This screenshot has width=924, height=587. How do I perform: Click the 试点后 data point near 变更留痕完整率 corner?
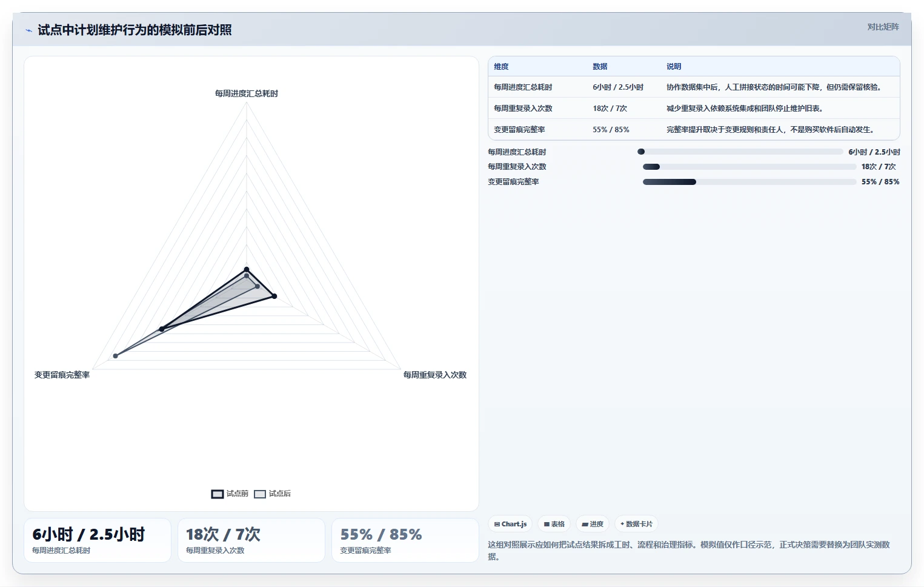[115, 356]
